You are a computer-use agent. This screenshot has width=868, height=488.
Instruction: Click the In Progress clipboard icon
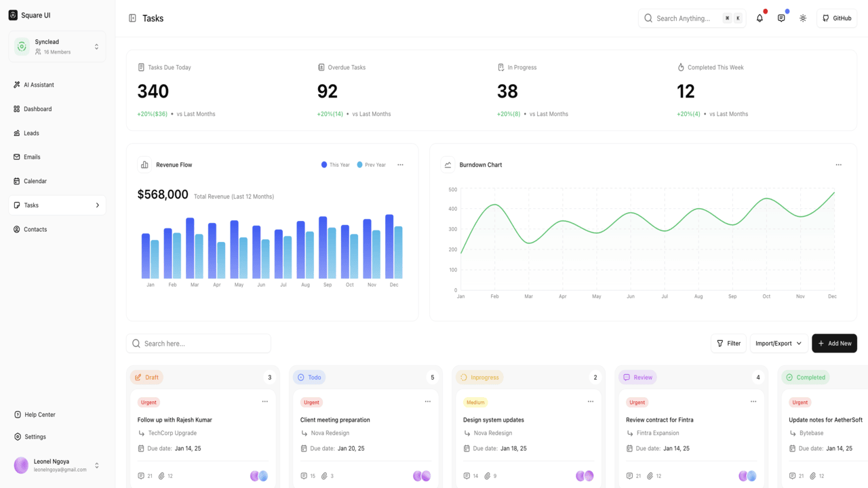point(500,67)
